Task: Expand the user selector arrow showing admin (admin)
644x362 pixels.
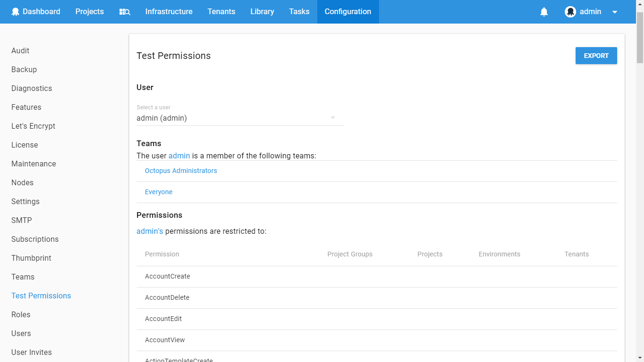Action: click(x=332, y=117)
